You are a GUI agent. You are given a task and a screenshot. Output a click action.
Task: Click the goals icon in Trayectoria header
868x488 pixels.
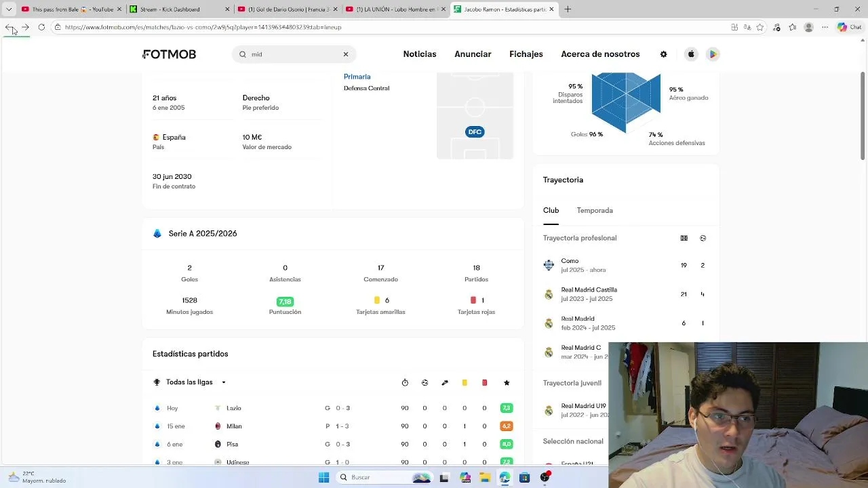pyautogui.click(x=703, y=238)
